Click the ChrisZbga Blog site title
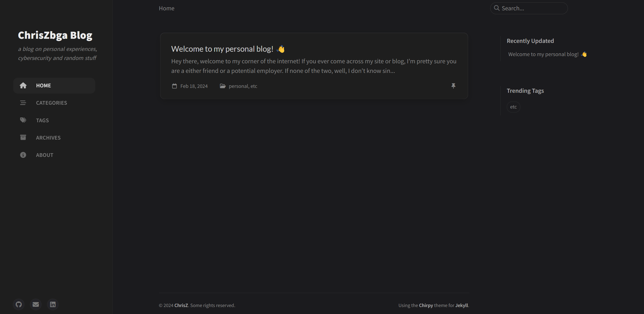Image resolution: width=644 pixels, height=314 pixels. click(55, 35)
